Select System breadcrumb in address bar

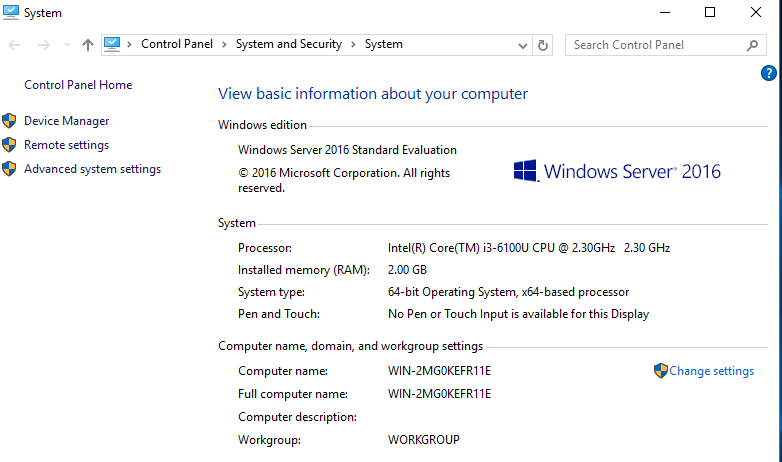[384, 44]
